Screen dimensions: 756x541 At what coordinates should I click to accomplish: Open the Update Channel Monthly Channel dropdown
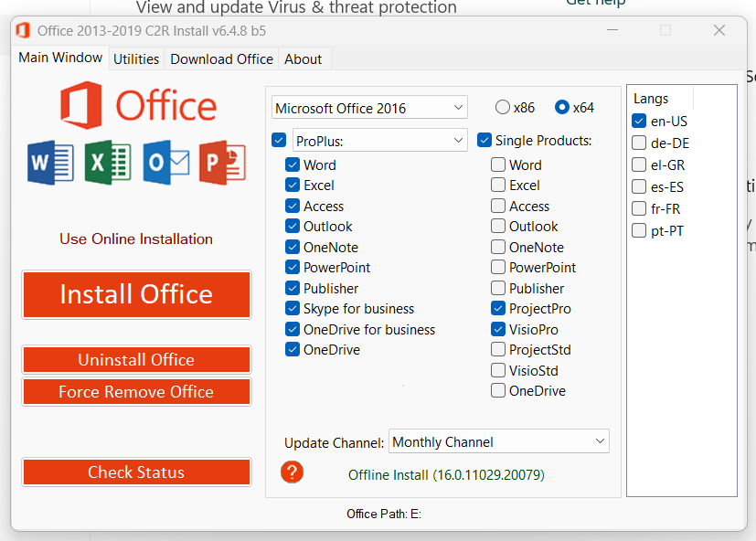point(499,441)
